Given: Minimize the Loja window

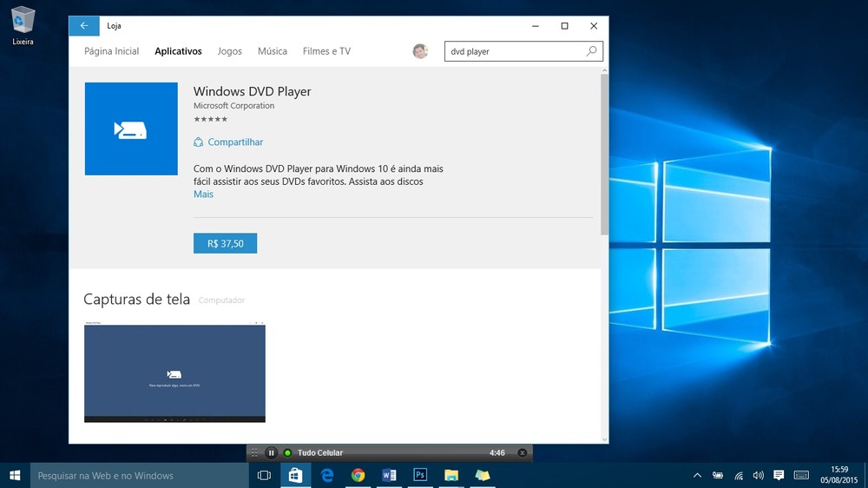Looking at the screenshot, I should coord(536,25).
